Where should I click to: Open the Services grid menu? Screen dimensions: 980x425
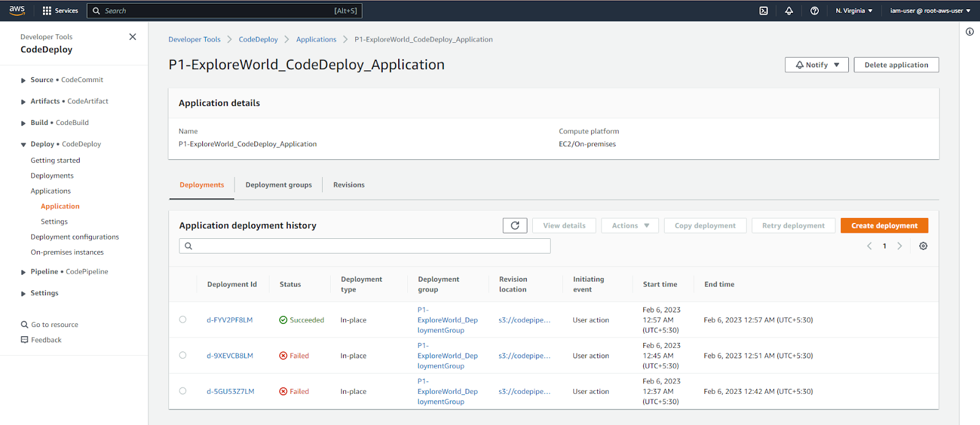(60, 10)
